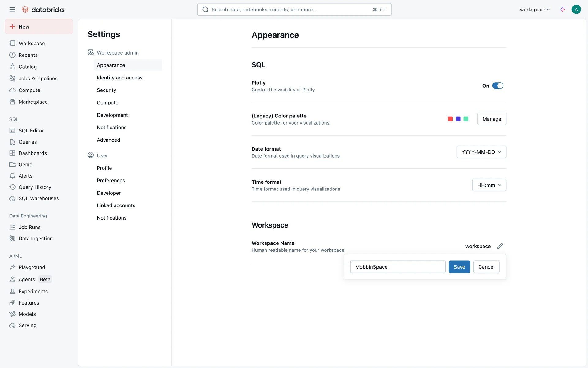Click the Experiments flask icon

12,291
